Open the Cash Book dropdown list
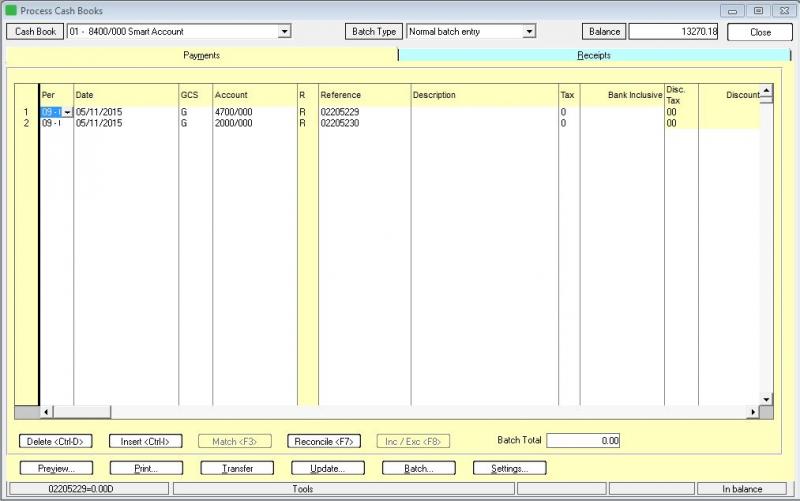This screenshot has height=501, width=800. (285, 32)
